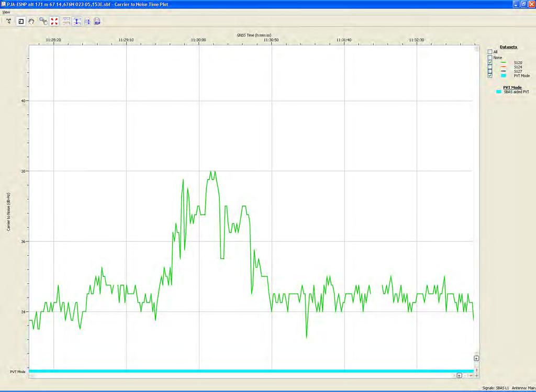
Task: Click the All label in the Datasets list
Action: pos(495,52)
